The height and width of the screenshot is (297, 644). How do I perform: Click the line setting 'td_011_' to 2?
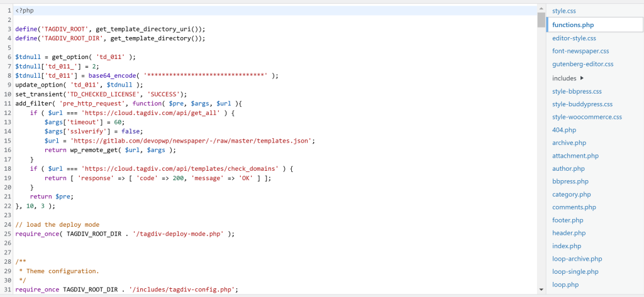[x=57, y=66]
